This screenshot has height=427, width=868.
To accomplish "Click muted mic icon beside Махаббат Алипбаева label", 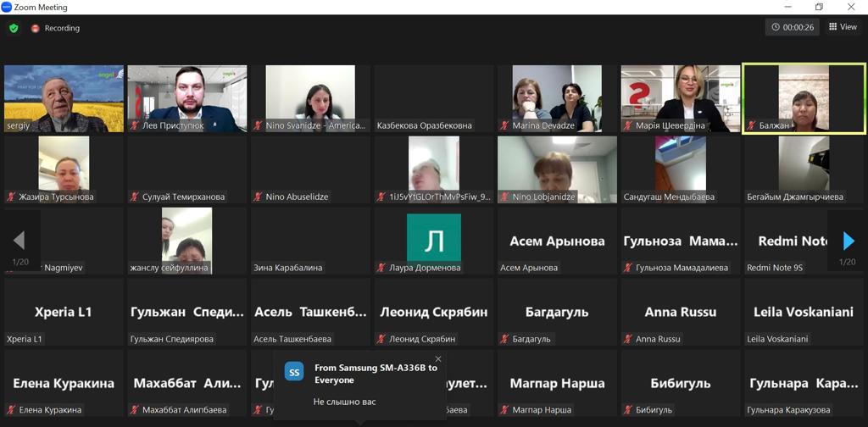I will pos(135,410).
